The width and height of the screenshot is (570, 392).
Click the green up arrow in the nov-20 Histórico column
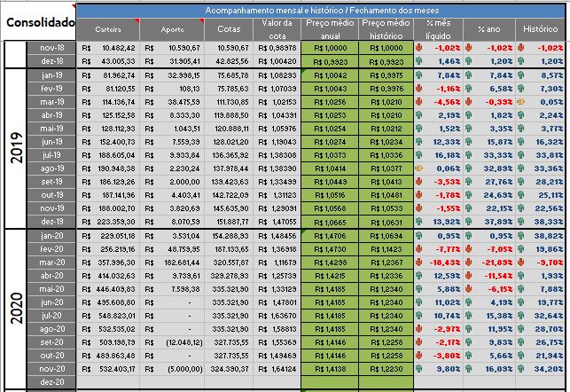[520, 369]
